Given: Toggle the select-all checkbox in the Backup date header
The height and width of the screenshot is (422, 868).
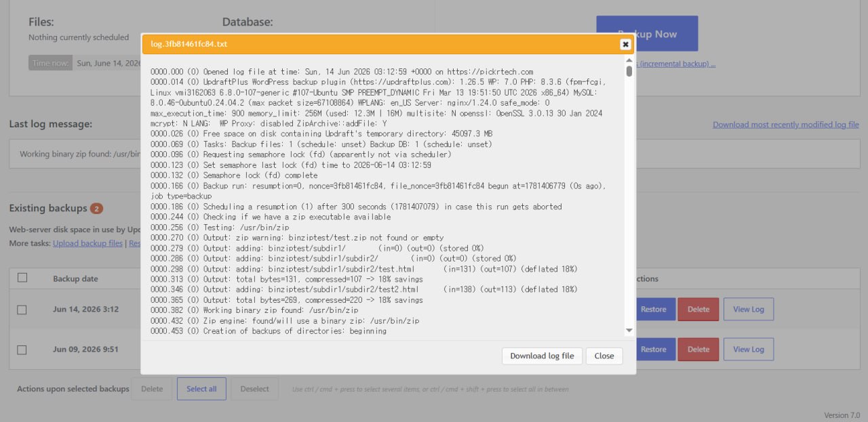Looking at the screenshot, I should (x=22, y=278).
